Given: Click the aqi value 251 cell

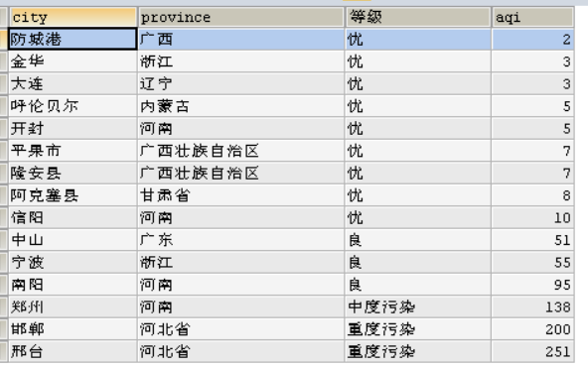Looking at the screenshot, I should pos(532,351).
